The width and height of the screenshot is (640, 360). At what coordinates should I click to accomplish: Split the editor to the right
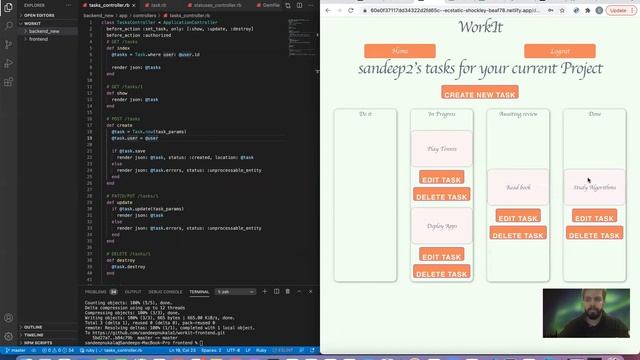coord(300,5)
